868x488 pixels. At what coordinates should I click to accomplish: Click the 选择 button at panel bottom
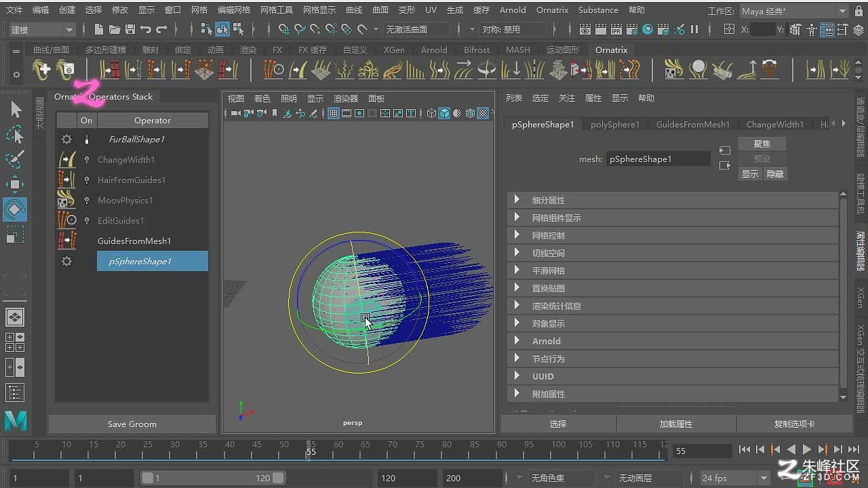coord(558,424)
